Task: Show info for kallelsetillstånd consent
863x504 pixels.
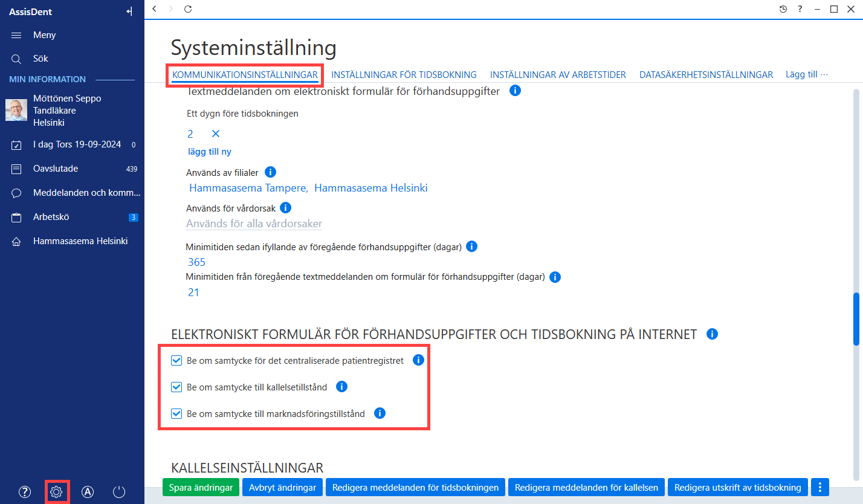Action: 341,386
